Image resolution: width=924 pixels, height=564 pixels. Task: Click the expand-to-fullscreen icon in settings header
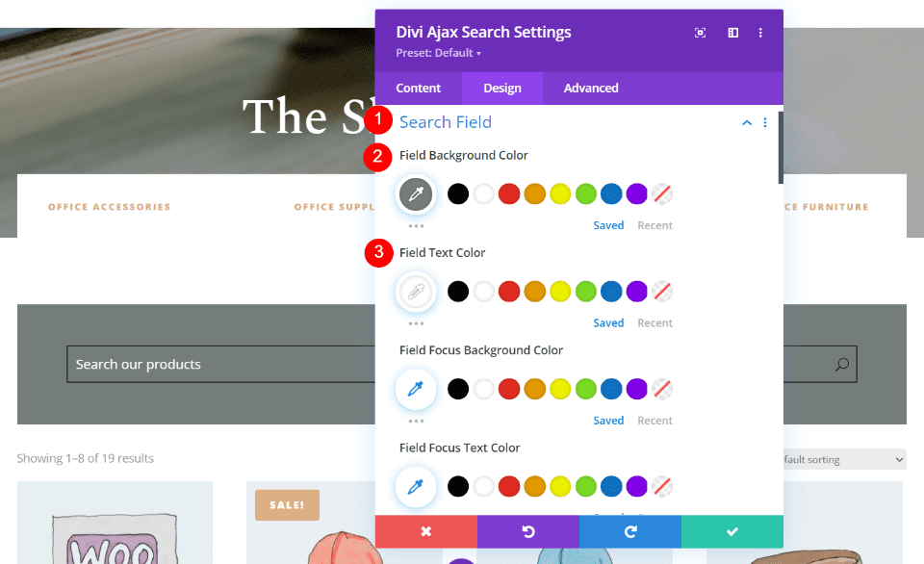pyautogui.click(x=700, y=33)
